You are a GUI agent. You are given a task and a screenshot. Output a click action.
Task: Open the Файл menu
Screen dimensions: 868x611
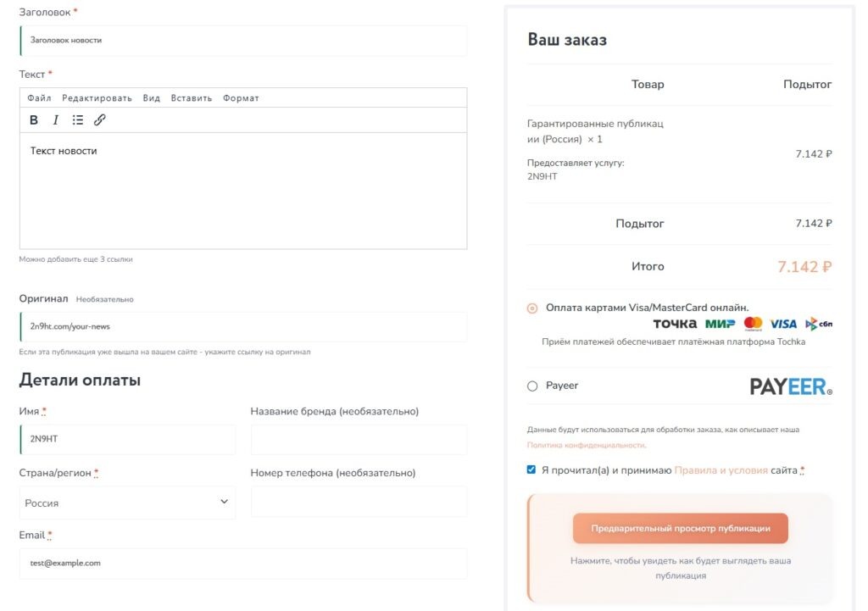pos(39,98)
